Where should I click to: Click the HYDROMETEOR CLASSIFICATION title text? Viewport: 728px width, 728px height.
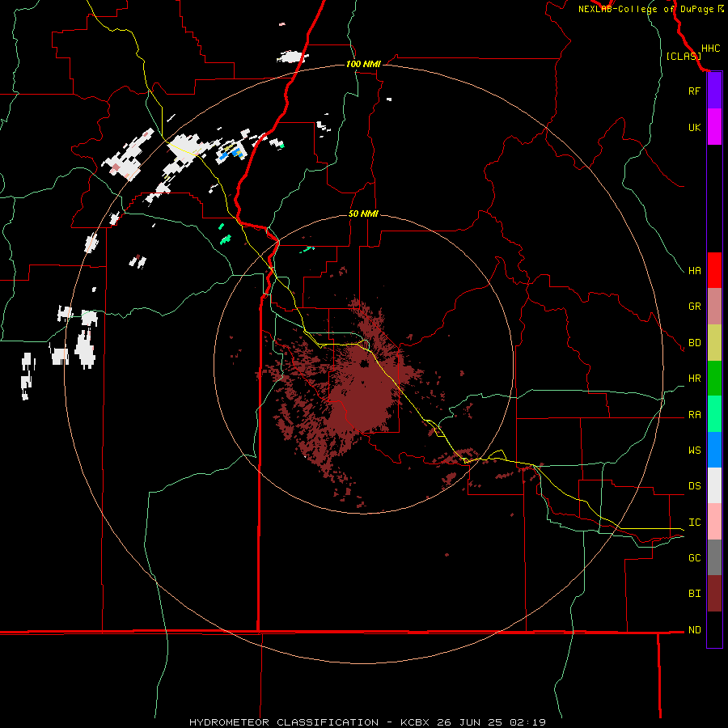[284, 722]
